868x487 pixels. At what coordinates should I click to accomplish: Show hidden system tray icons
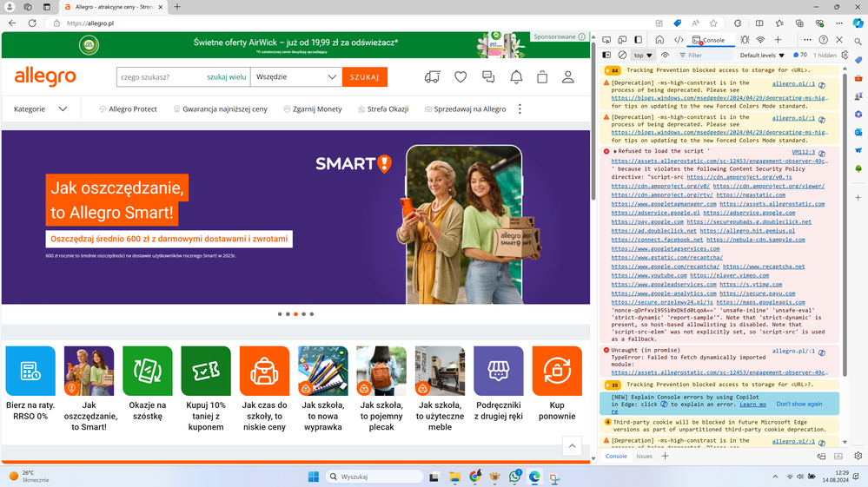[x=775, y=477]
